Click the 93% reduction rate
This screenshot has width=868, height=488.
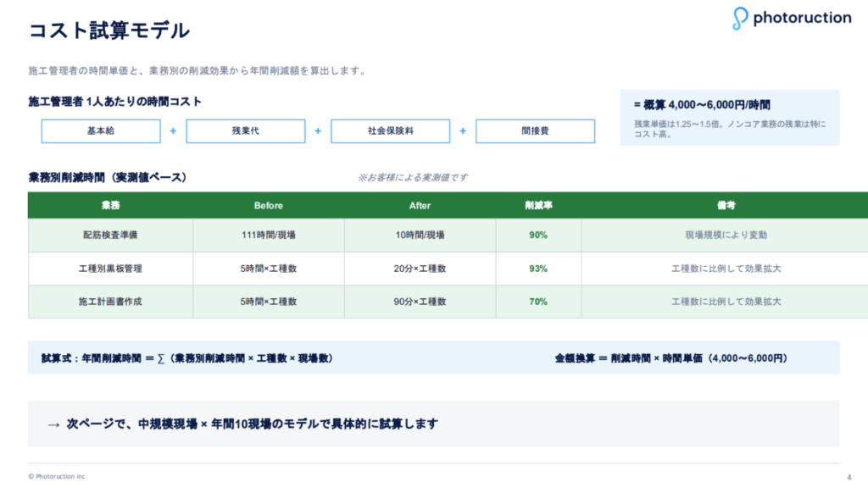point(538,269)
